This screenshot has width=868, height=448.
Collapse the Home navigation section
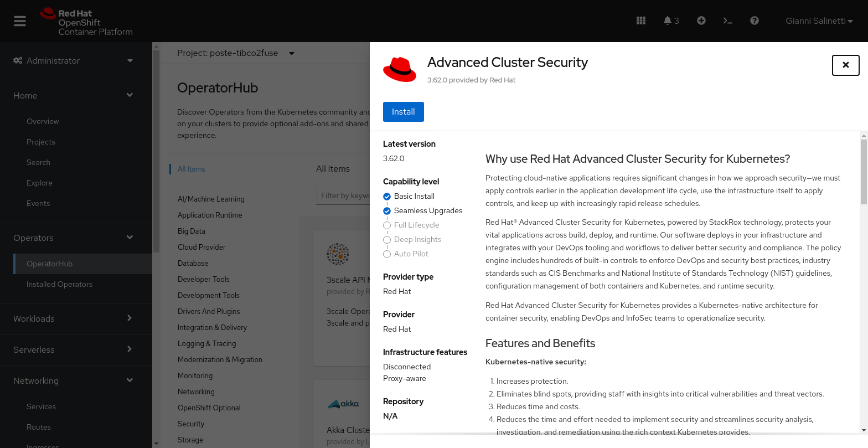(x=76, y=95)
